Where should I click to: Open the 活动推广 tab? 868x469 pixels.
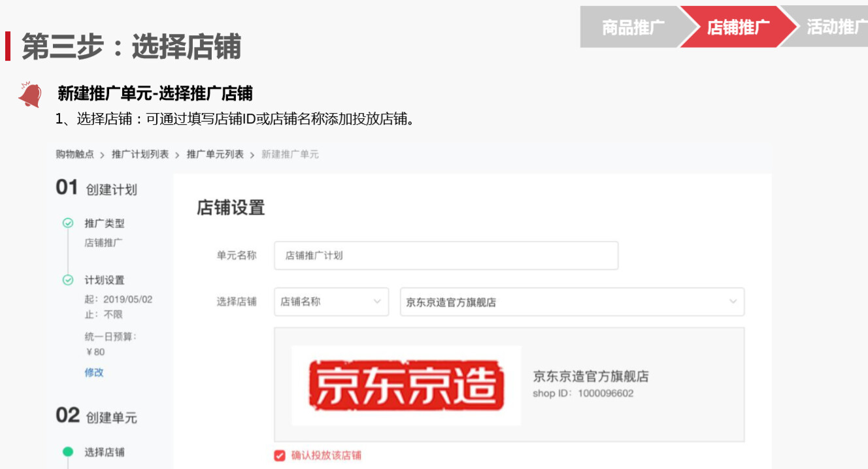pos(830,27)
